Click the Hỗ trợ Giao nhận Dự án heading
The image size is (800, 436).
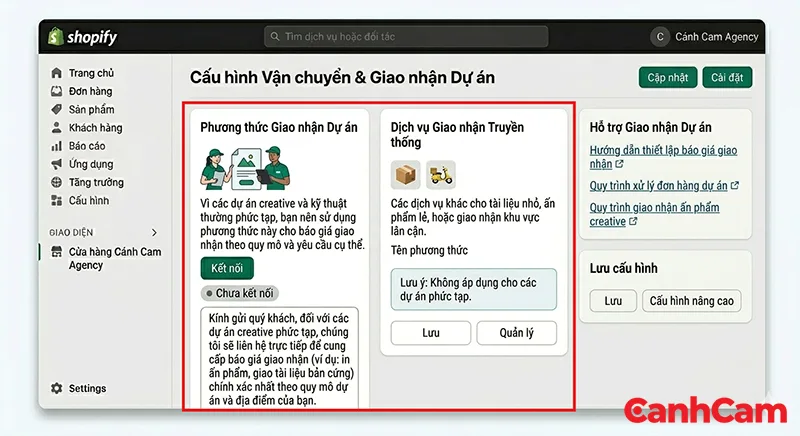point(650,127)
